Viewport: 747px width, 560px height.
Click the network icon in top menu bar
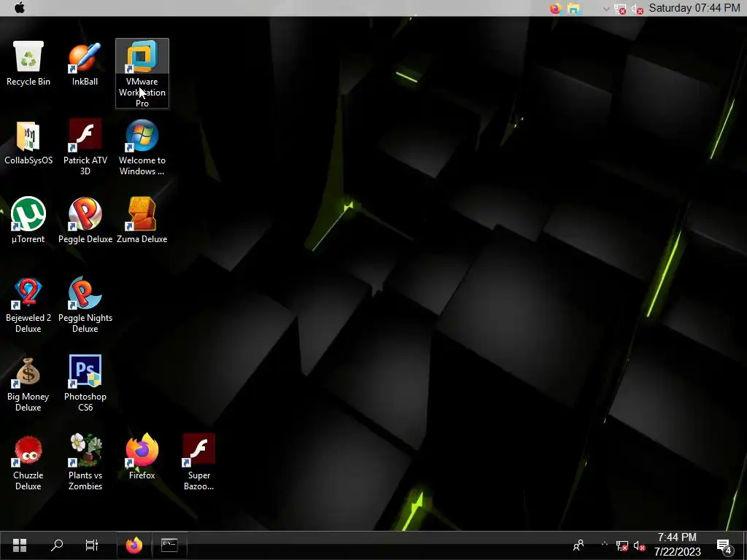pos(620,9)
